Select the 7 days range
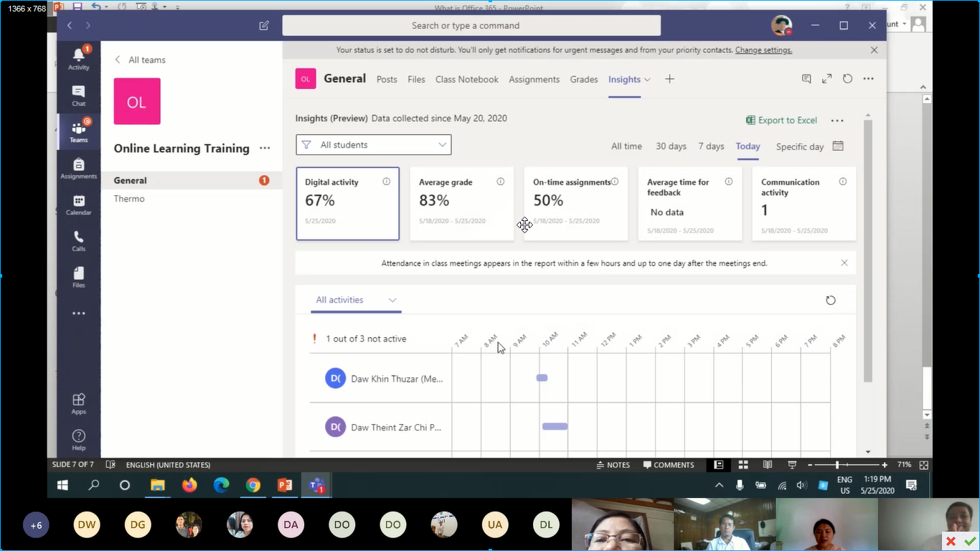This screenshot has width=980, height=551. coord(712,146)
